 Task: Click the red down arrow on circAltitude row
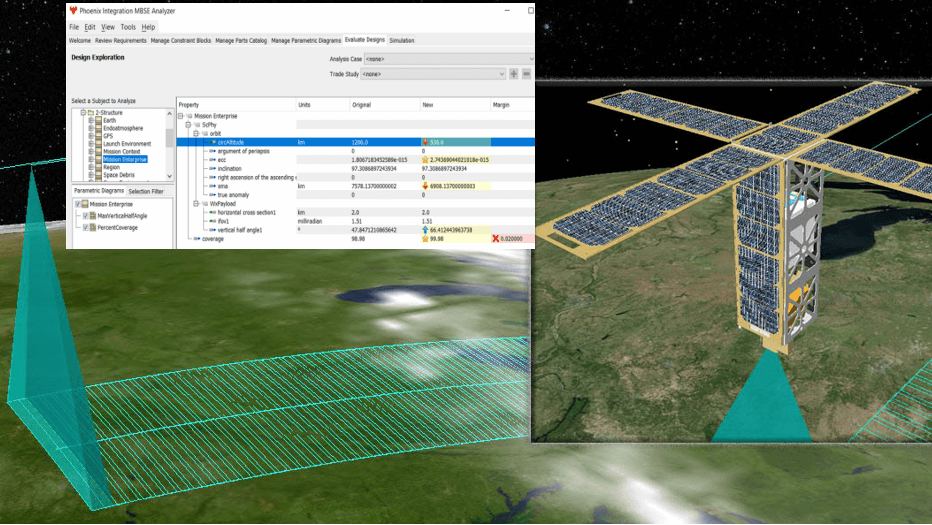(425, 142)
